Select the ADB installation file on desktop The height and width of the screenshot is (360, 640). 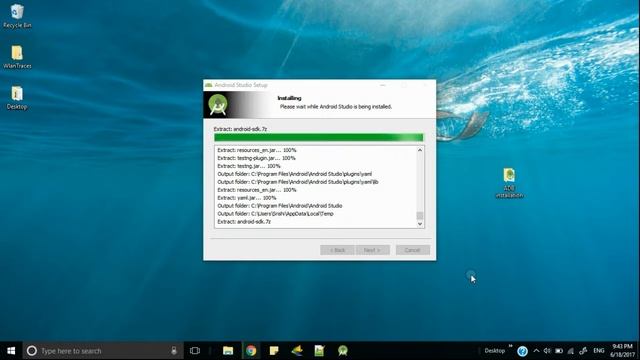tap(509, 183)
